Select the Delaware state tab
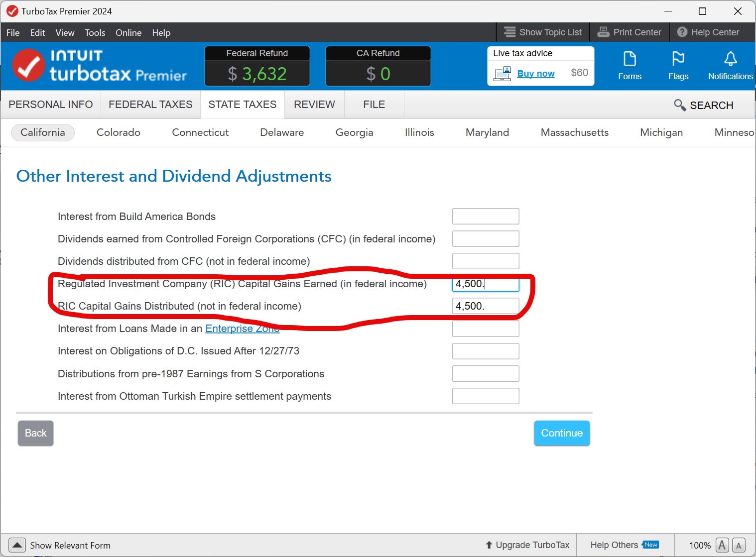The height and width of the screenshot is (557, 756). click(x=282, y=132)
